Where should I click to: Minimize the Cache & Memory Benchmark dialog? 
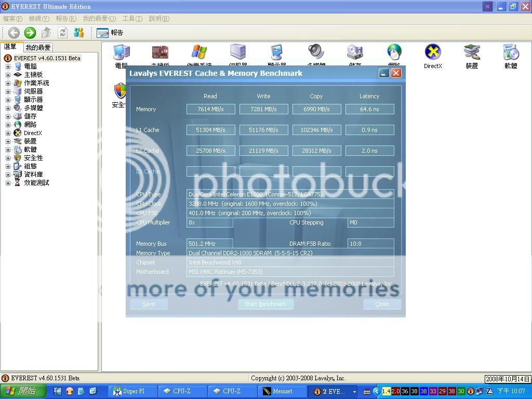click(384, 73)
